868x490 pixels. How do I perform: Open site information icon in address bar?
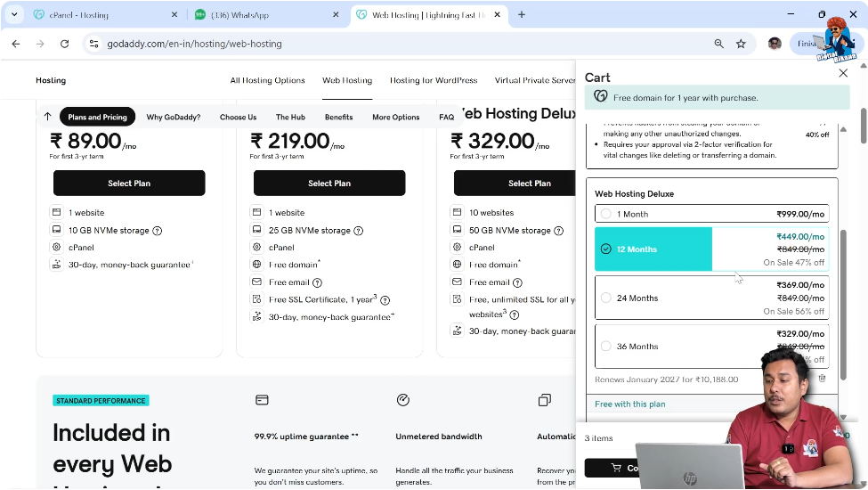pos(93,44)
